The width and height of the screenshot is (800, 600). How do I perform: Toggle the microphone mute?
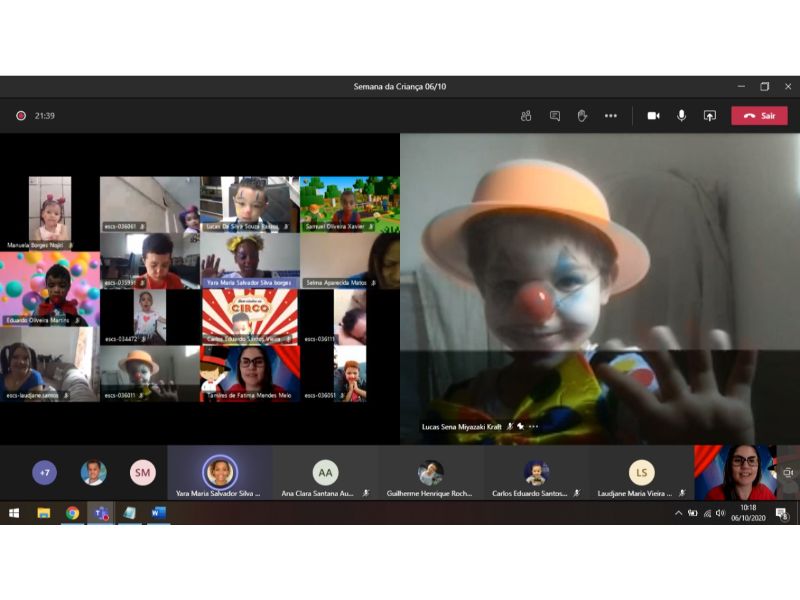click(x=681, y=116)
